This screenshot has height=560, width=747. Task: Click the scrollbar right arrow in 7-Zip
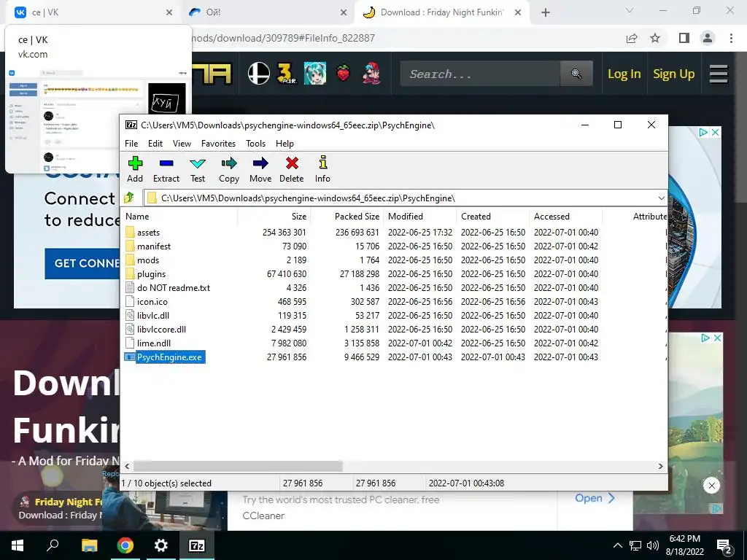pos(660,466)
